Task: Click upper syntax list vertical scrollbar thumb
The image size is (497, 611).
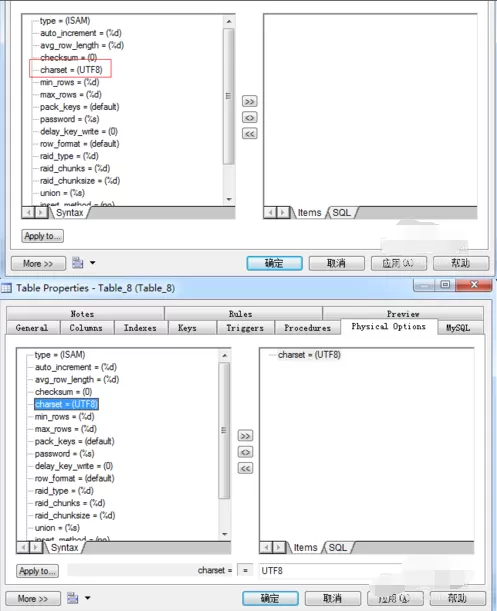Action: 229,96
